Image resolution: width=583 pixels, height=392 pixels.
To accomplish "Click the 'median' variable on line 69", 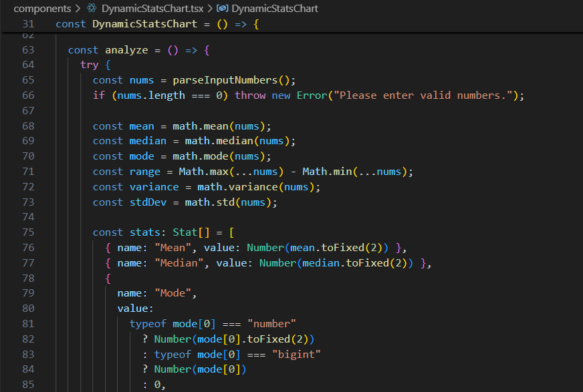I will coord(148,141).
